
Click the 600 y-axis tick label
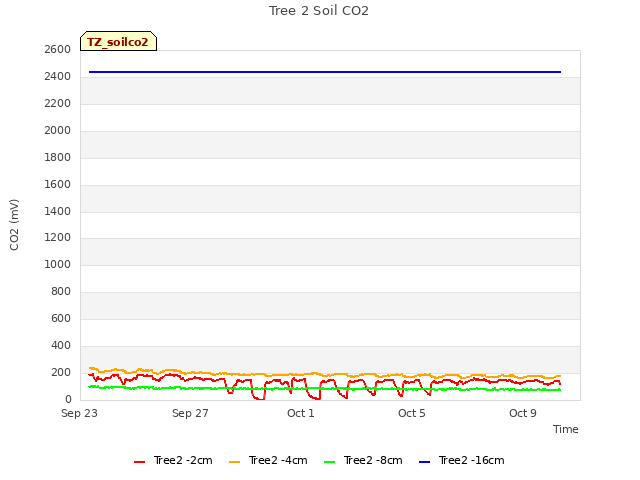click(x=61, y=318)
